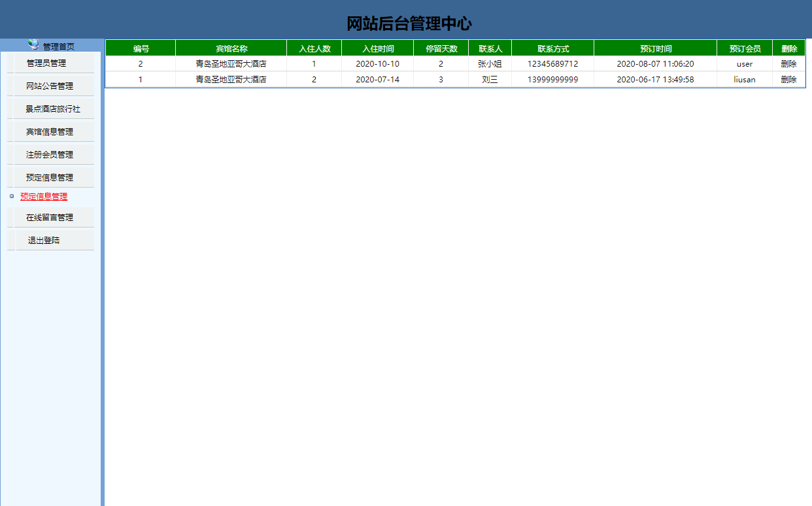812x506 pixels.
Task: Expand the 预定信息管理 sidebar entry
Action: (x=50, y=177)
